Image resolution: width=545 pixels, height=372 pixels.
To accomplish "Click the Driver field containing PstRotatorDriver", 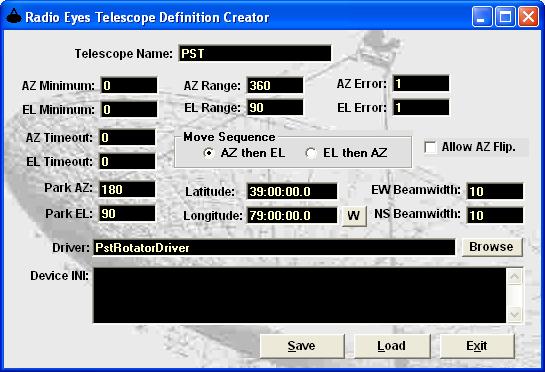I will [x=274, y=248].
